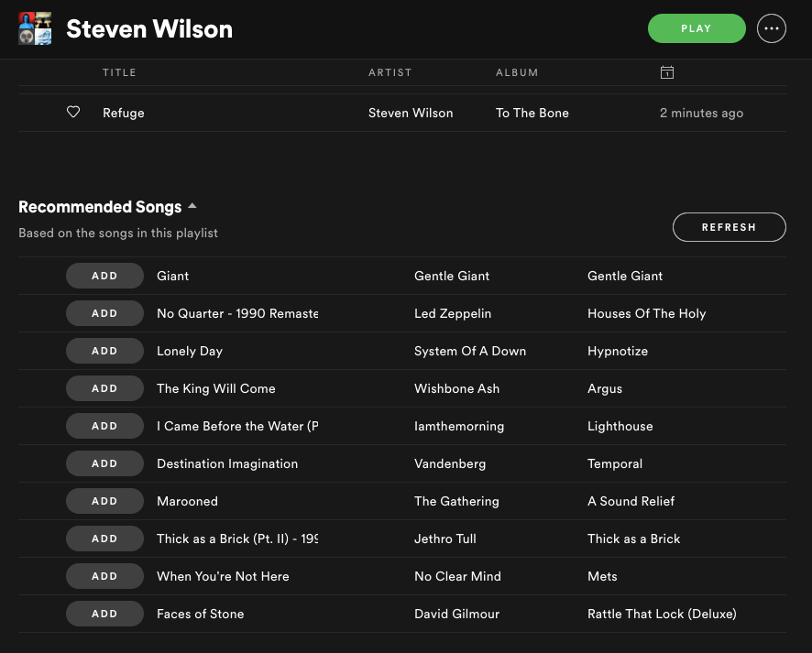Screen dimensions: 812x653
Task: Select the song title Marooned
Action: tap(188, 501)
